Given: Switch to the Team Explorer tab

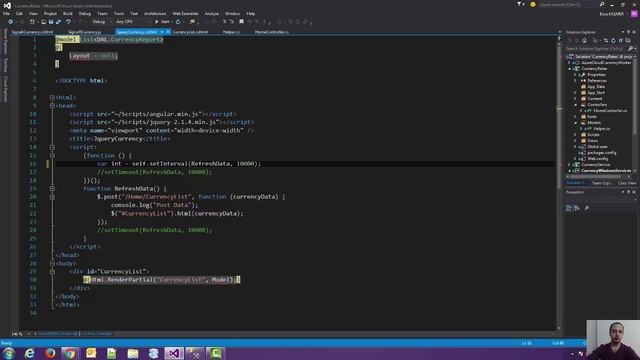Looking at the screenshot, I should [x=602, y=183].
